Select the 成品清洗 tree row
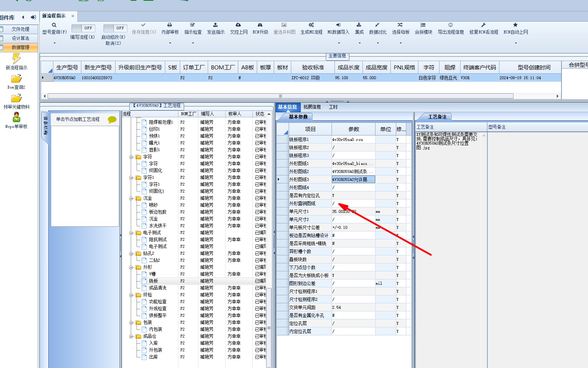Viewport: 588px width, 368px height. (158, 288)
